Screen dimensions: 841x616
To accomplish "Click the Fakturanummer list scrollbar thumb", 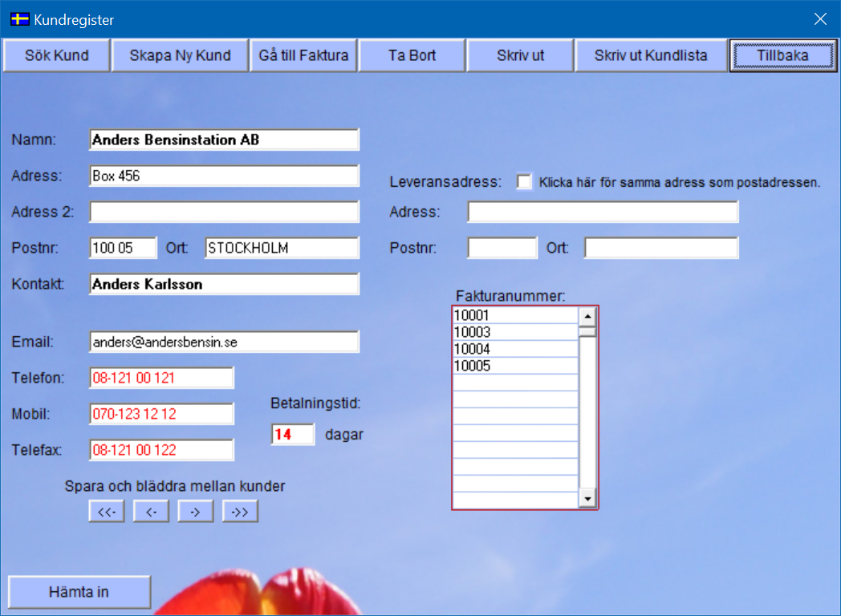I will click(x=588, y=331).
